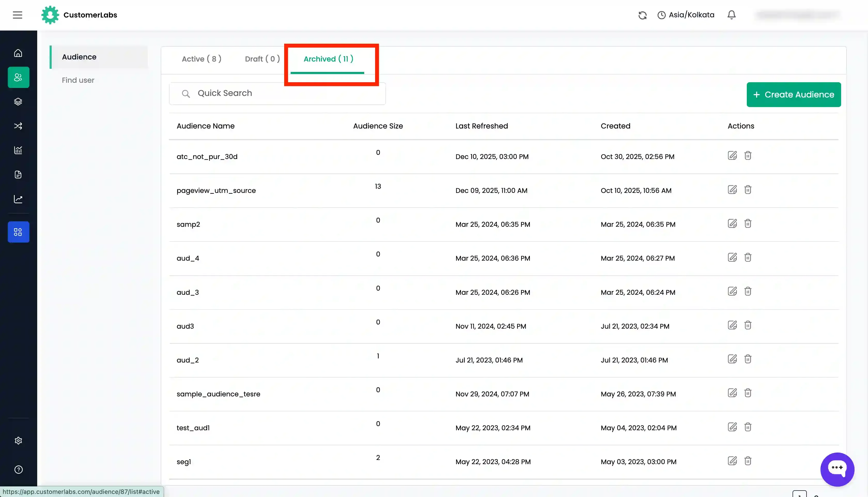
Task: Edit the samp2 audience
Action: [732, 224]
